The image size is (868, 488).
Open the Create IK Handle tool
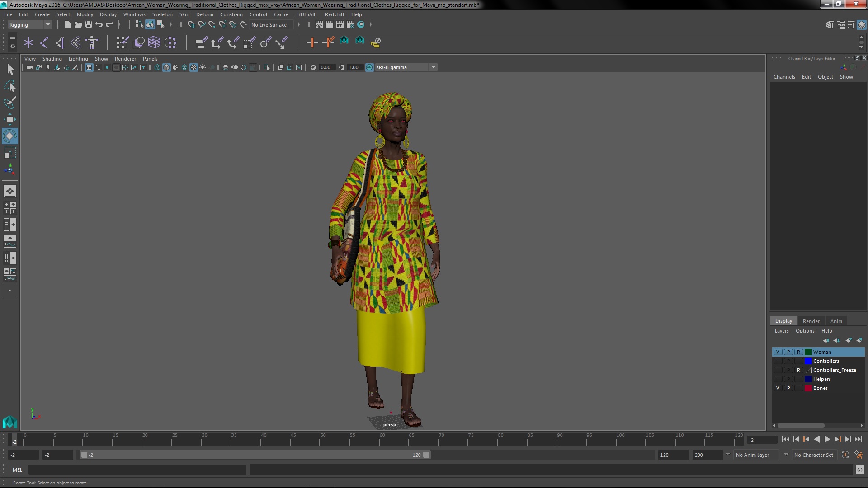tap(60, 42)
